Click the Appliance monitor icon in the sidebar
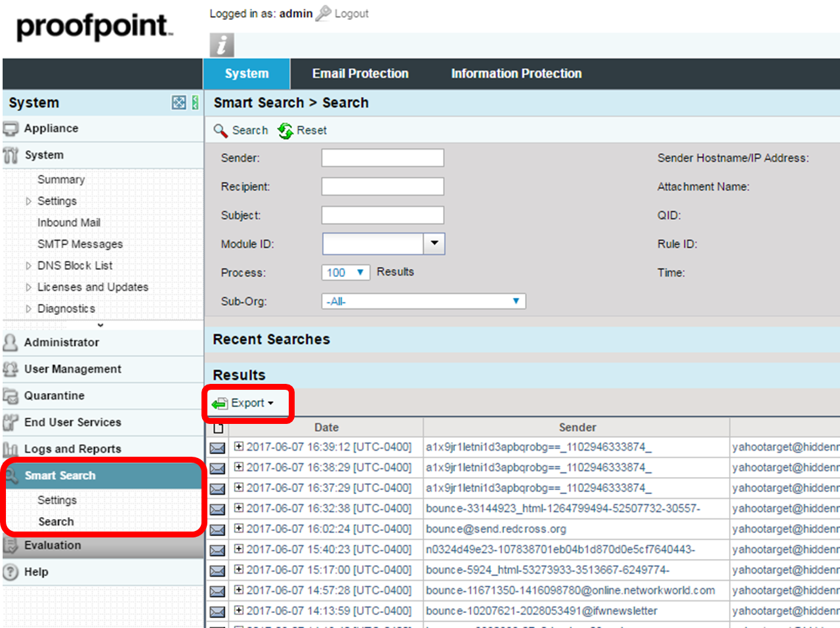Viewport: 840px width, 628px height. point(10,129)
